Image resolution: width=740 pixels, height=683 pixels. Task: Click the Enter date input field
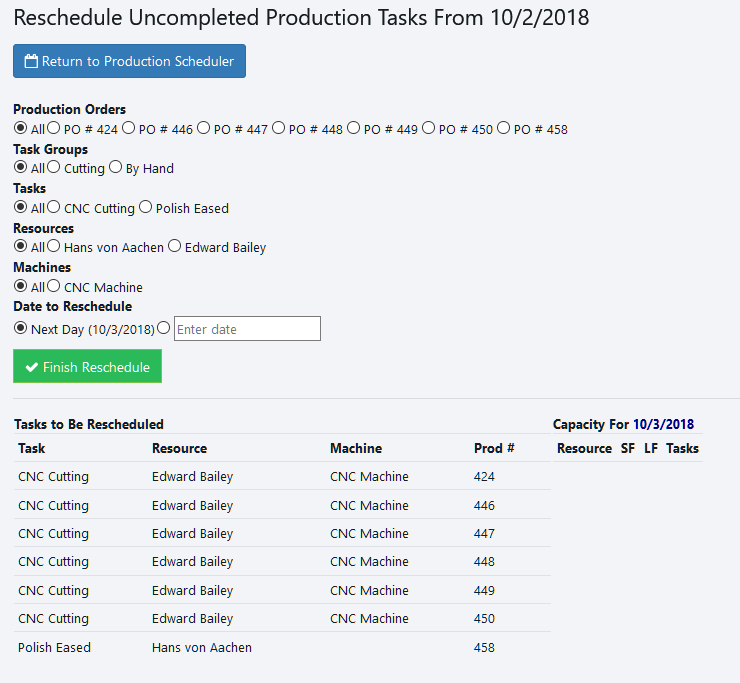pos(247,329)
